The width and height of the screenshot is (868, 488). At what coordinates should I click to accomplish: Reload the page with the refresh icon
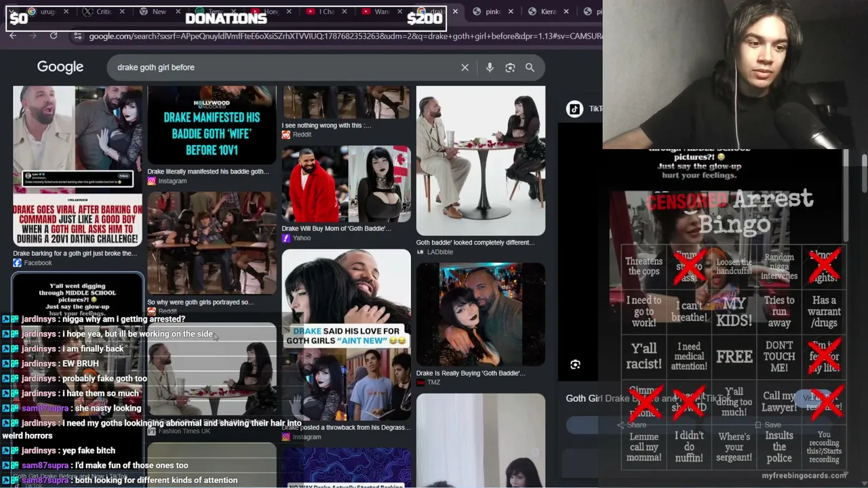[x=54, y=35]
